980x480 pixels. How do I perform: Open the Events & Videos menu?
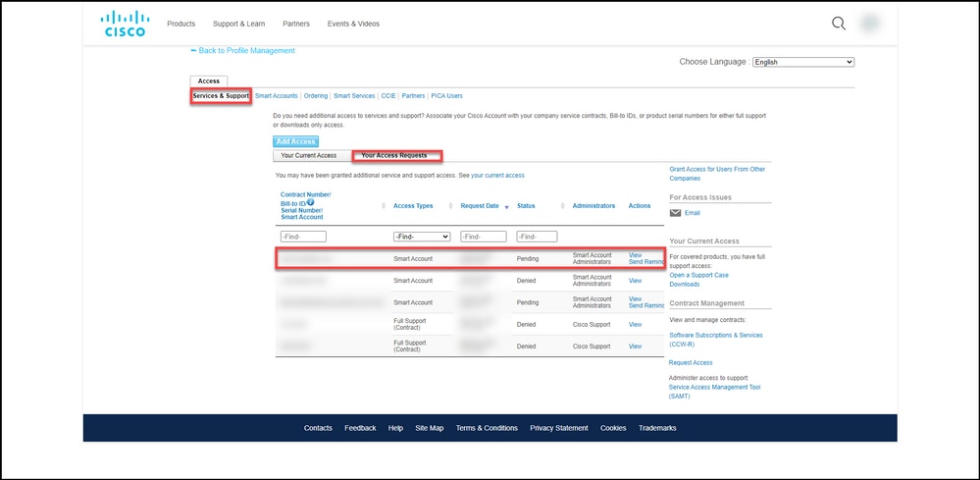tap(353, 24)
